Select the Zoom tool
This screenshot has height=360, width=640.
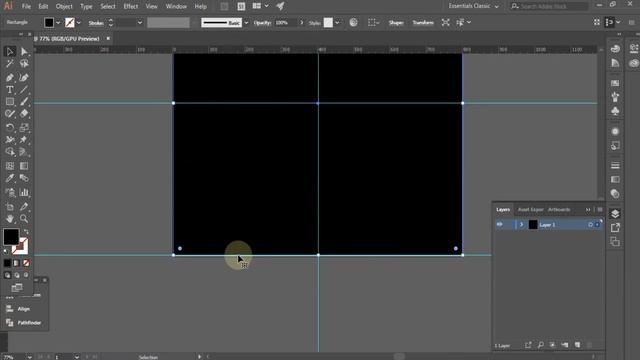[24, 219]
